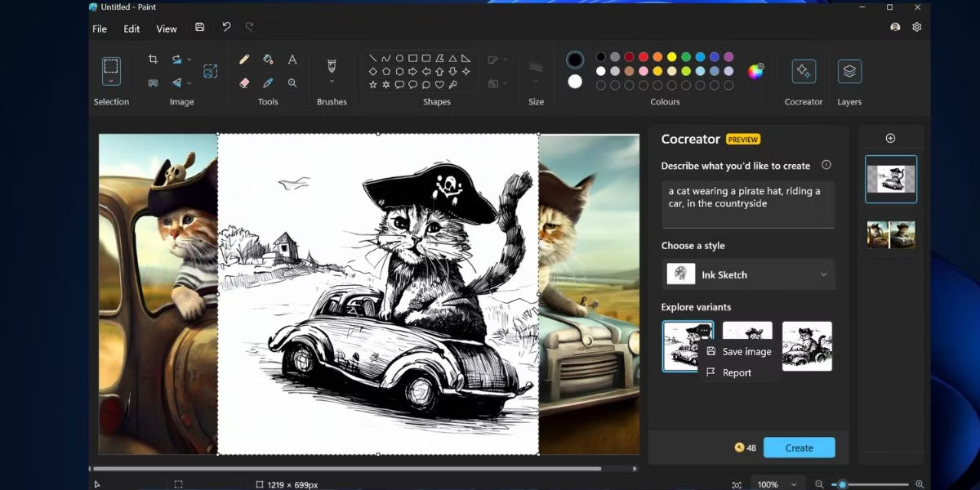The image size is (980, 490).
Task: Open the Cocreator panel icon
Action: (804, 72)
